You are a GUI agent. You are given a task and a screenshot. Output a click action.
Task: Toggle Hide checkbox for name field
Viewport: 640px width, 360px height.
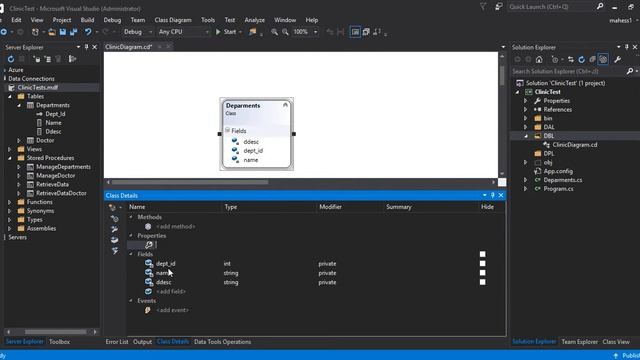(x=482, y=273)
